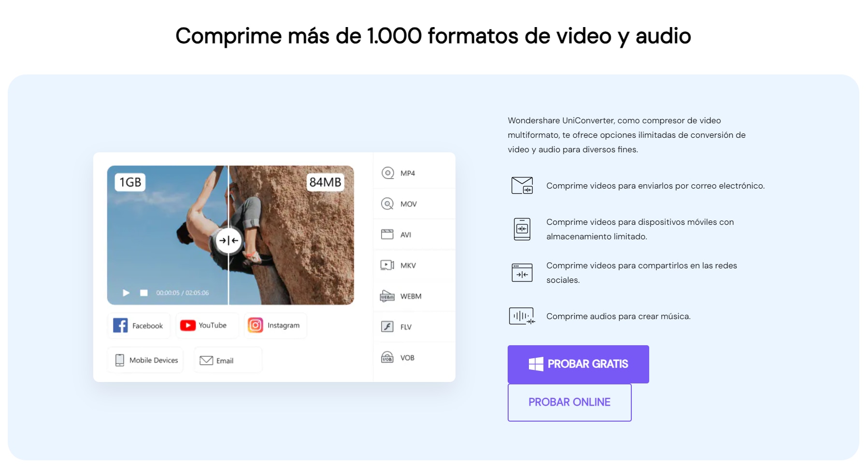Click the MOV format icon
The height and width of the screenshot is (469, 868).
point(387,204)
